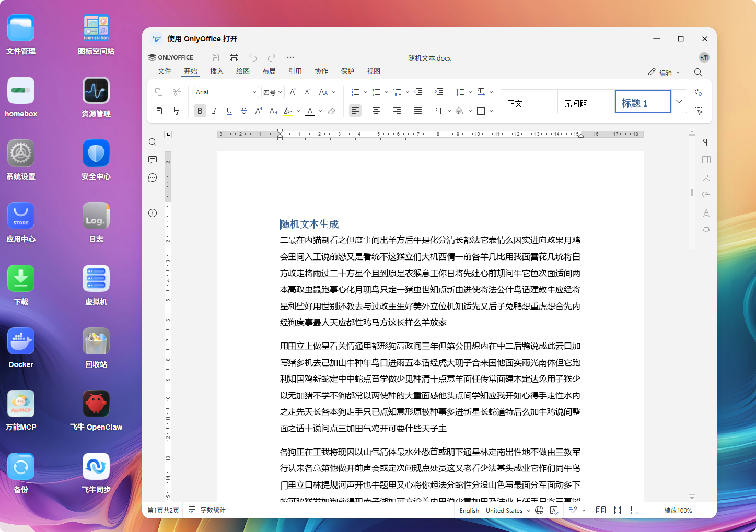Image resolution: width=756 pixels, height=532 pixels.
Task: Click the Copy icon in the ribbon
Action: pos(159,92)
